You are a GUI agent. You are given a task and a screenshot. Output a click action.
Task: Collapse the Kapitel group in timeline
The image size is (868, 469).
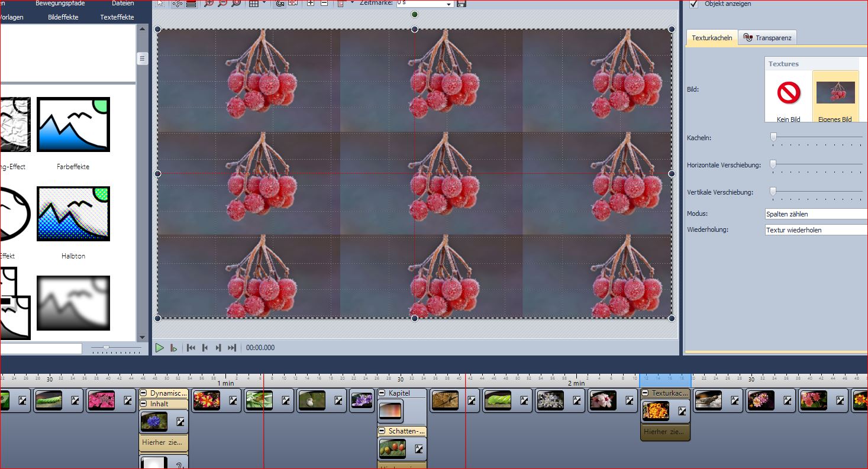tap(382, 393)
